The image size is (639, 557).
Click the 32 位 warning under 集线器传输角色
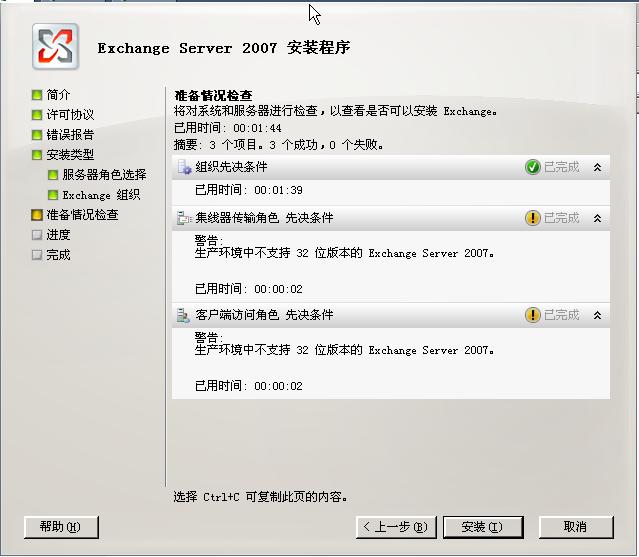tap(344, 253)
